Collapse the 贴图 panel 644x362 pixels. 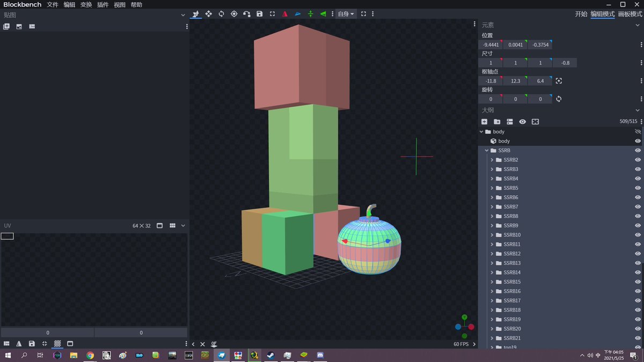pyautogui.click(x=183, y=15)
